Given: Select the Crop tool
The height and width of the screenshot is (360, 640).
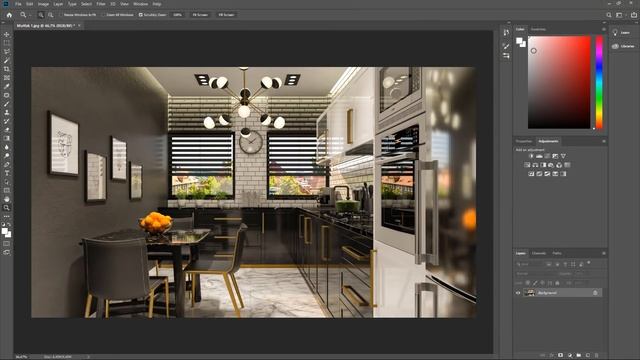Looking at the screenshot, I should (x=7, y=69).
